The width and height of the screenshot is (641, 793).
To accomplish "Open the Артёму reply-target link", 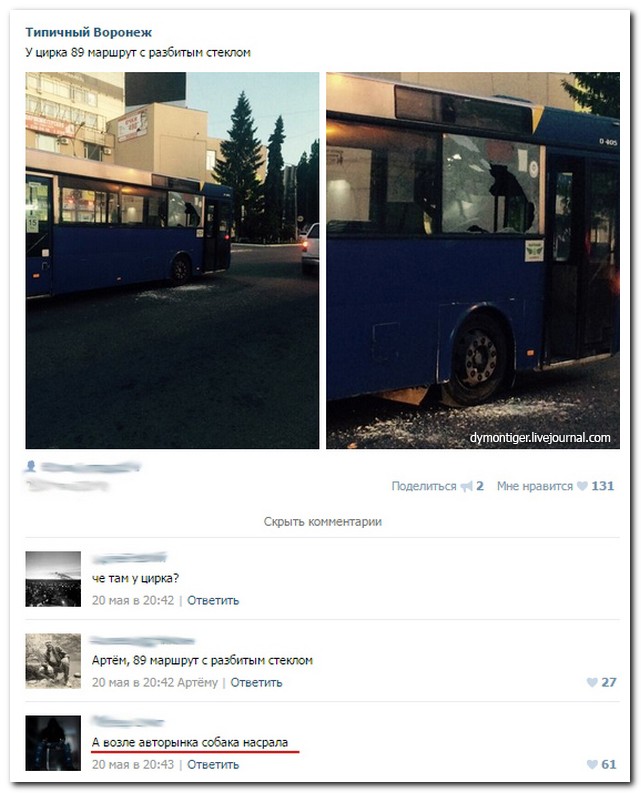I will click(198, 682).
